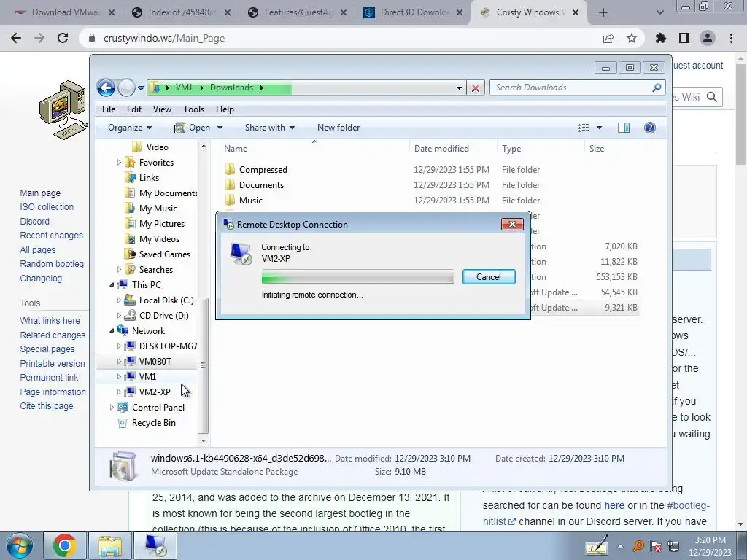Click Chrome's back arrow
This screenshot has height=560, width=747.
pos(16,38)
